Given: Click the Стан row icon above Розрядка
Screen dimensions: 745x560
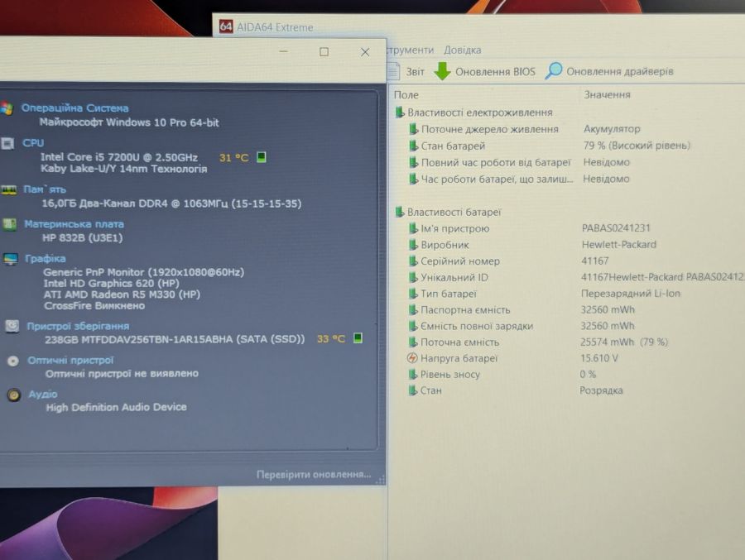Looking at the screenshot, I should (x=412, y=390).
